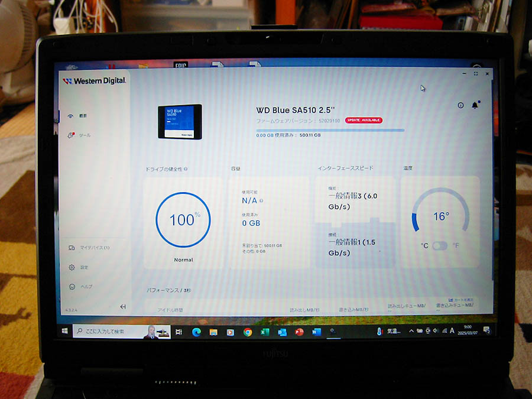This screenshot has width=532, height=399.
Task: Open the media player taskbar icon
Action: pos(230,332)
